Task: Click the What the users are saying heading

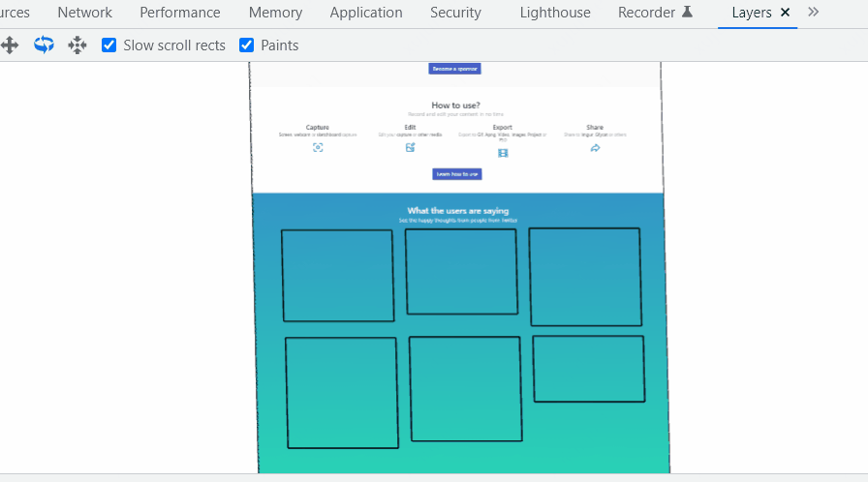Action: [x=458, y=211]
